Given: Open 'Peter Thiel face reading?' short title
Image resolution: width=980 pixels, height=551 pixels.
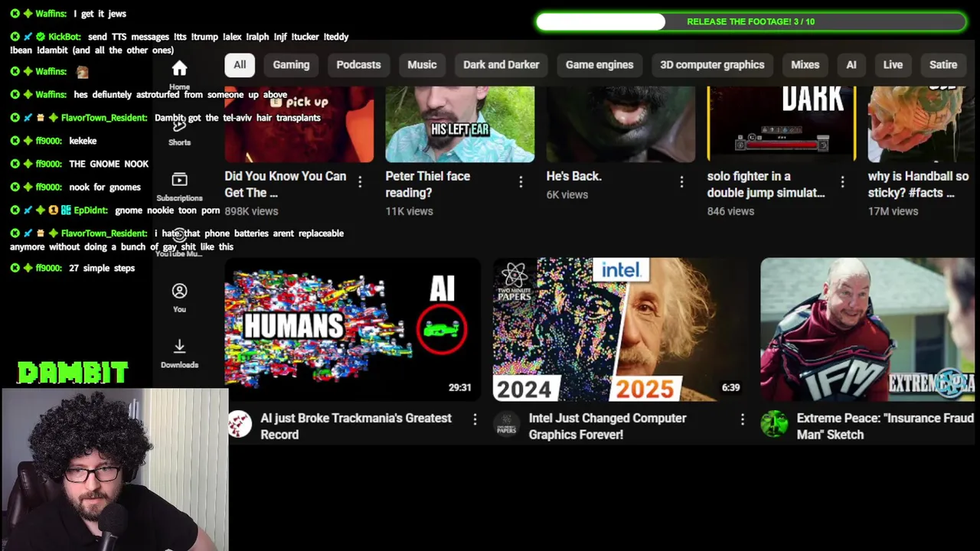Looking at the screenshot, I should [x=427, y=184].
